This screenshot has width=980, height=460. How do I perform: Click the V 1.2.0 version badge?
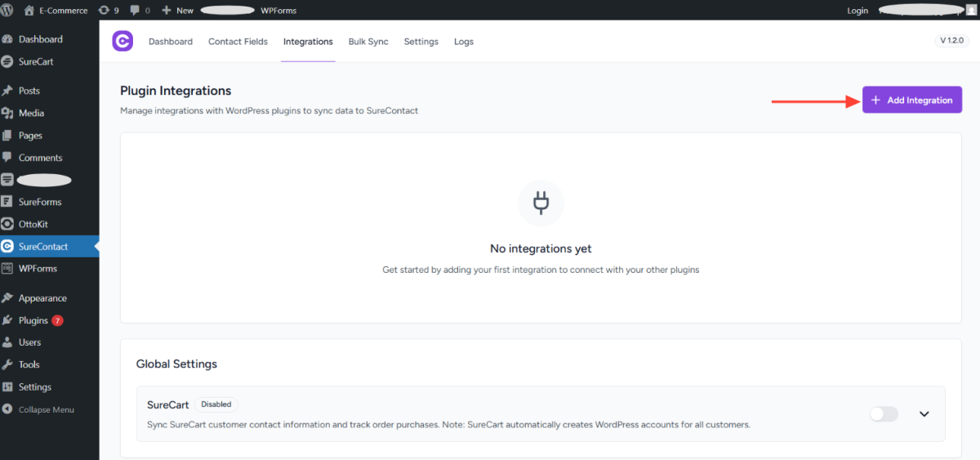coord(951,40)
